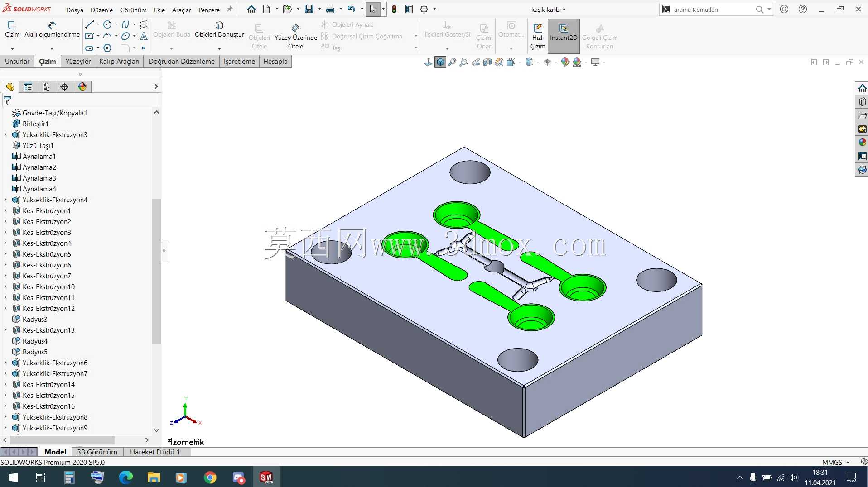Open the DimXpertManager tab in the left panel
Image resolution: width=868 pixels, height=487 pixels.
[64, 87]
